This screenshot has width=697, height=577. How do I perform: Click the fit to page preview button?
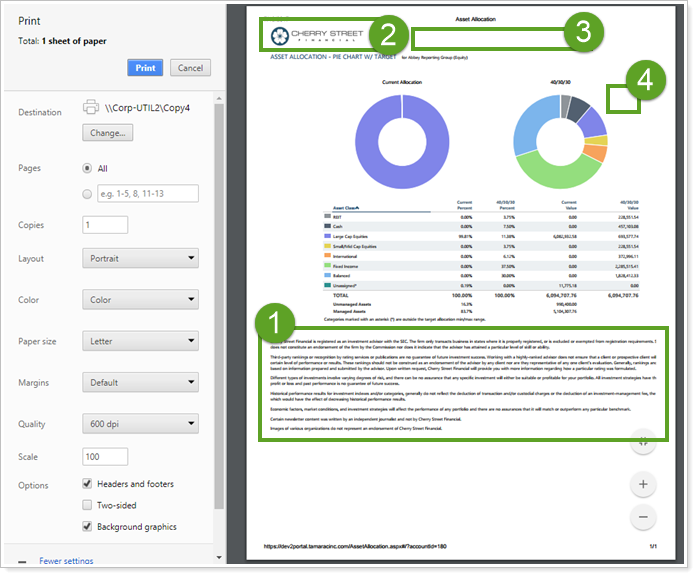642,442
